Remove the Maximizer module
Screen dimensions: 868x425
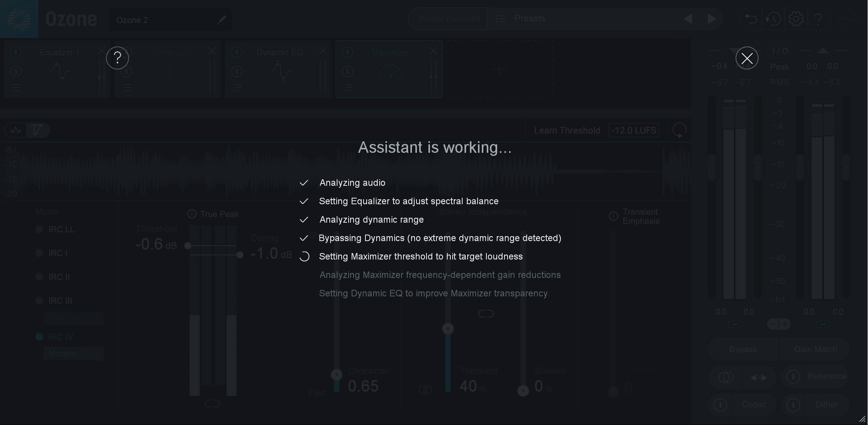point(433,51)
